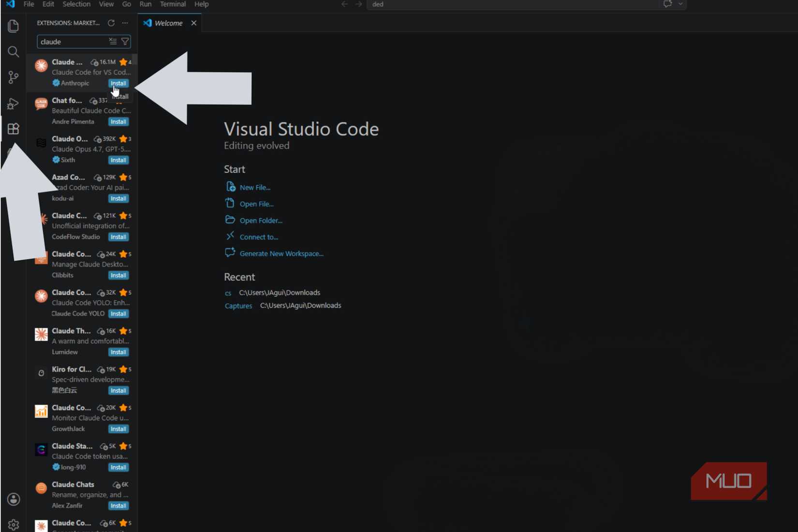Image resolution: width=798 pixels, height=532 pixels.
Task: Open the Run and Debug icon
Action: pyautogui.click(x=13, y=103)
